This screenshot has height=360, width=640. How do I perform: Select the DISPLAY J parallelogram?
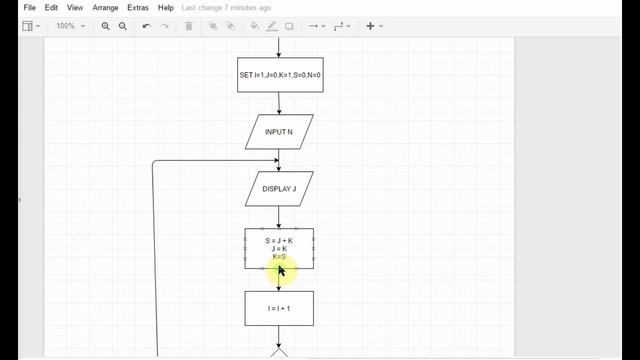pos(279,189)
